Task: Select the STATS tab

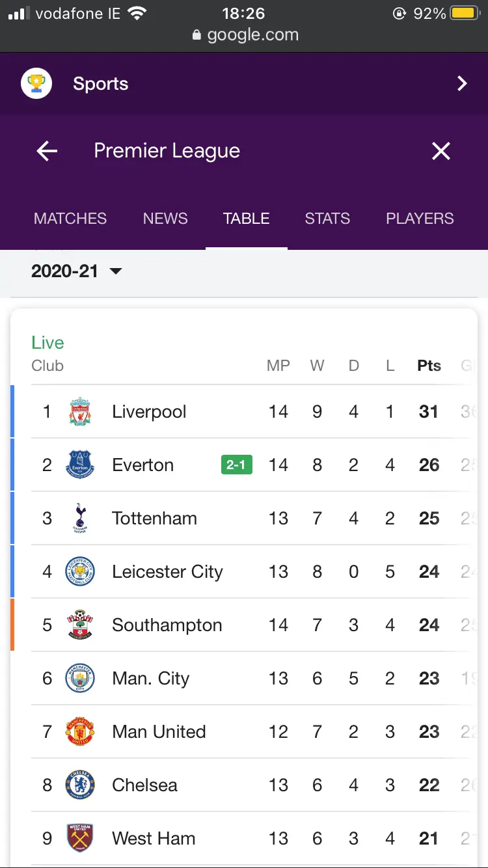Action: click(327, 219)
